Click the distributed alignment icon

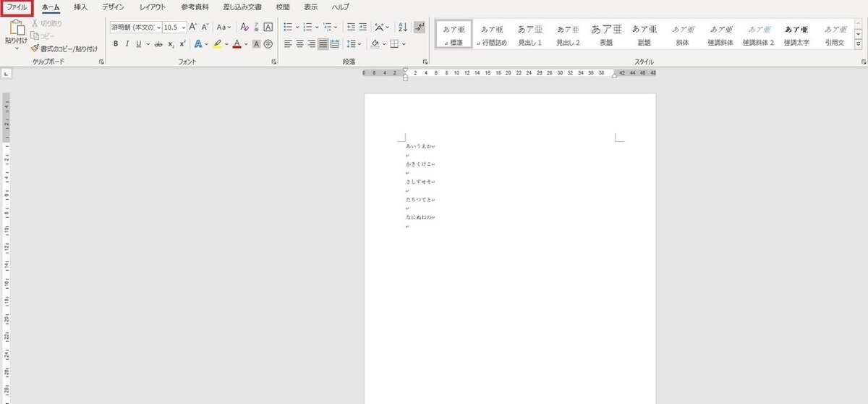point(335,43)
